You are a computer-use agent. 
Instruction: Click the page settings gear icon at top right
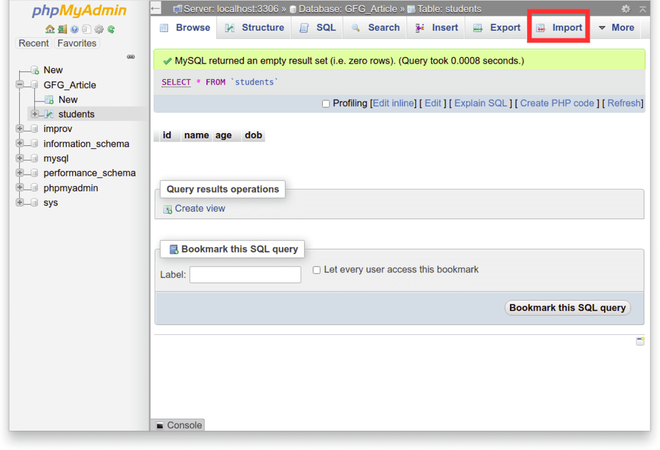(626, 8)
